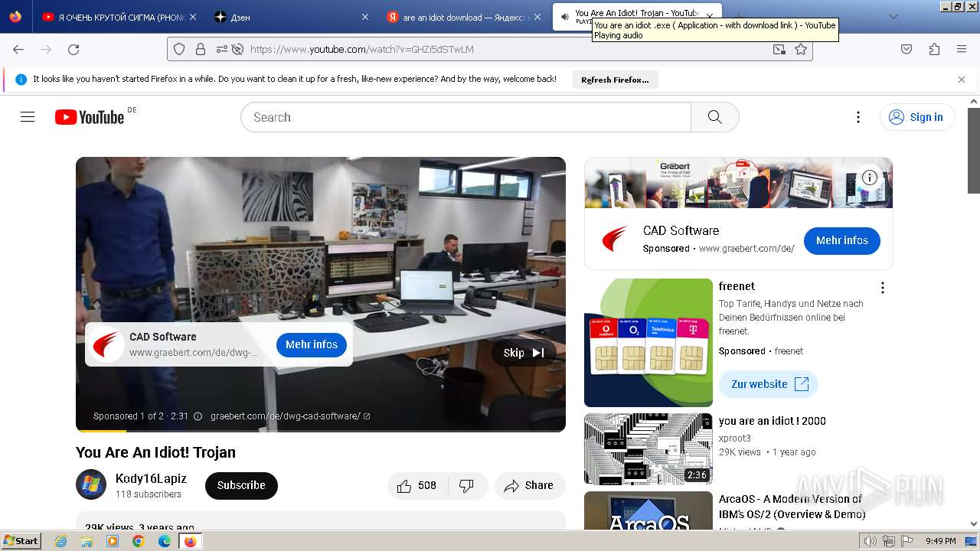
Task: Open the ad info icon on sidebar banner
Action: point(870,178)
